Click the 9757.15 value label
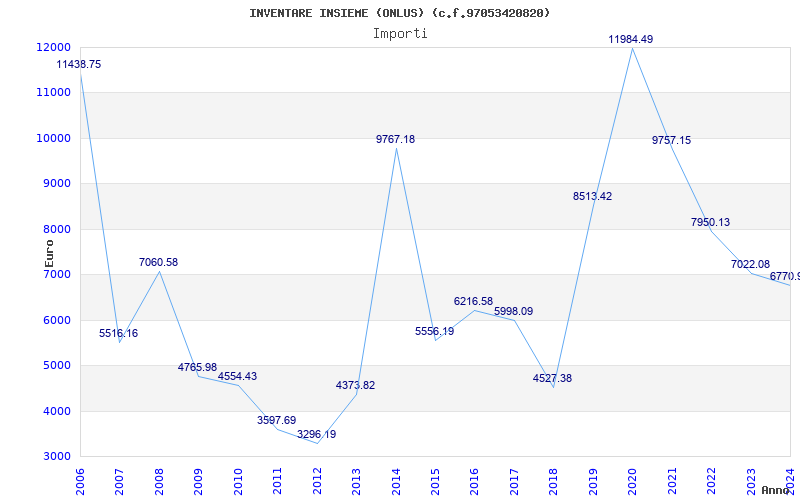Image resolution: width=800 pixels, height=500 pixels. tap(671, 140)
